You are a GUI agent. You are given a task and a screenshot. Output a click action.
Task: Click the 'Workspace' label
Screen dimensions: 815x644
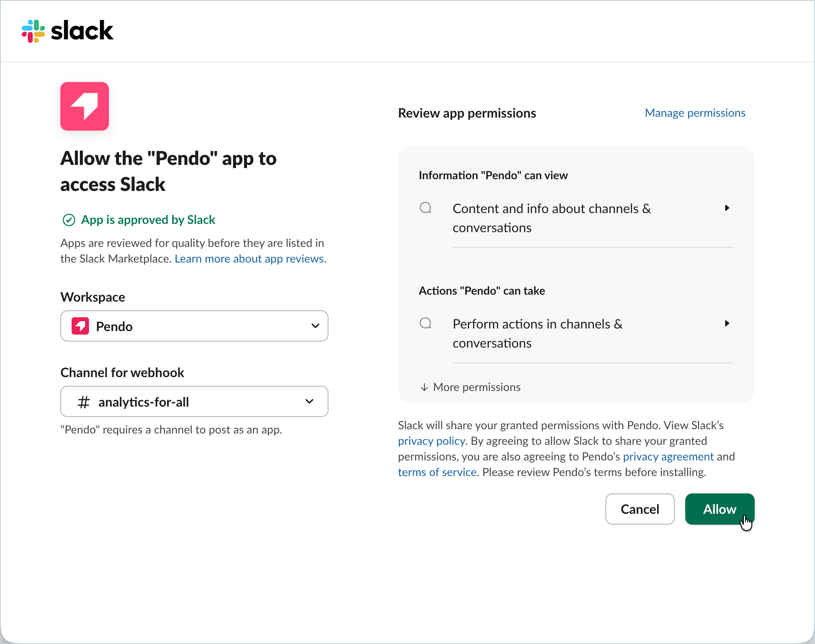pyautogui.click(x=93, y=297)
